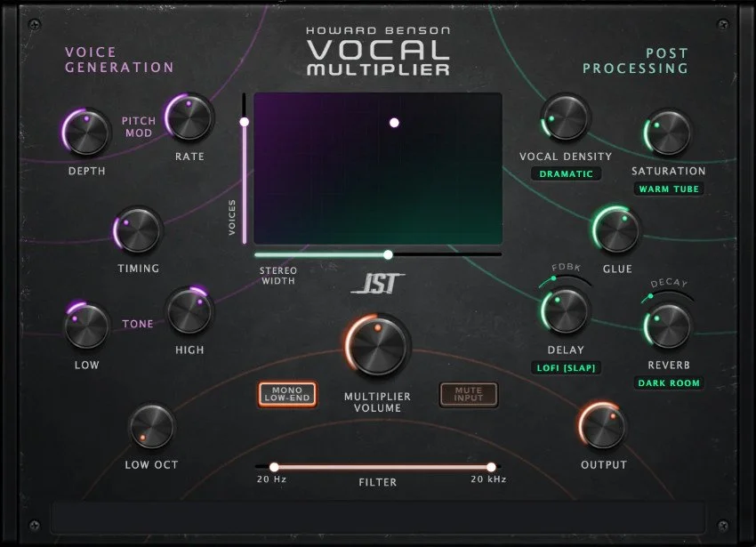Screen dimensions: 756x547
Task: Open the Saturation Warm Tube type selector
Action: (669, 189)
